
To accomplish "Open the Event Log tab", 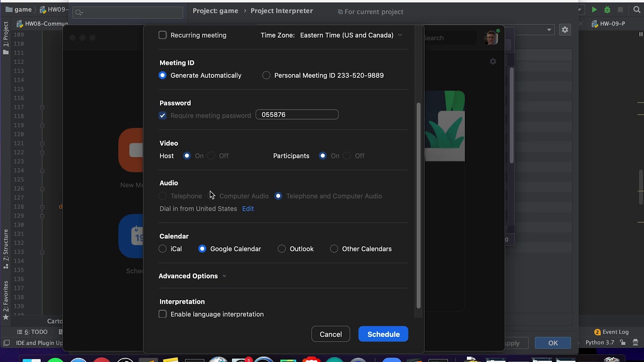I will 611,332.
